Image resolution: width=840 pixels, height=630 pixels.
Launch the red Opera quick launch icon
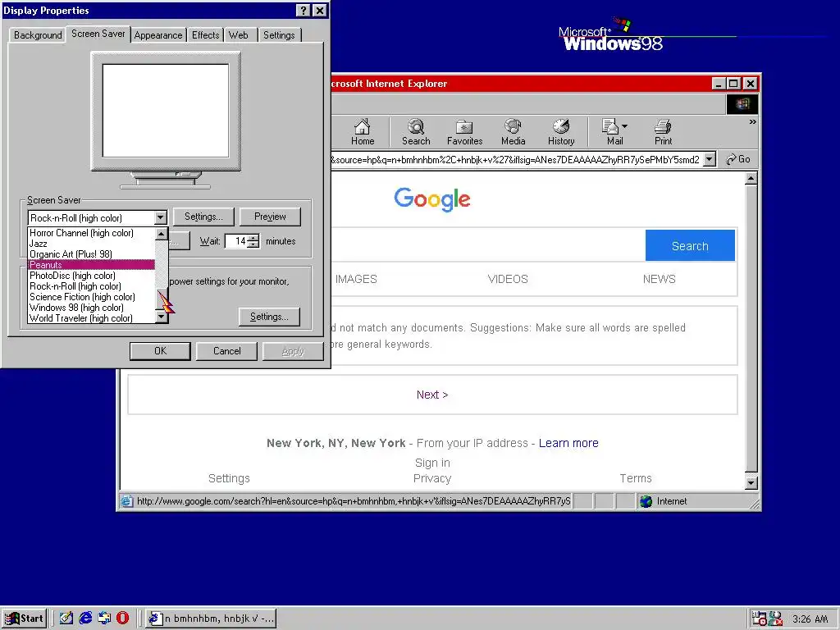tap(123, 619)
